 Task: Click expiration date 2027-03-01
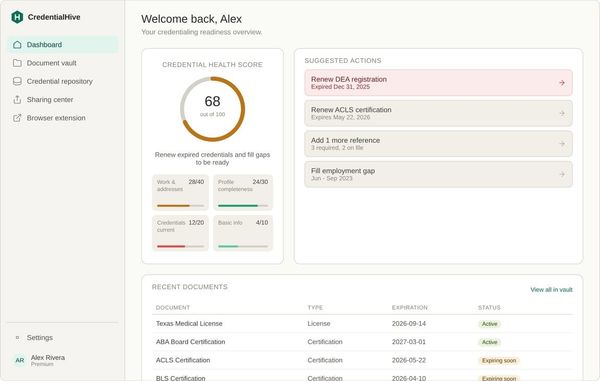click(x=409, y=342)
